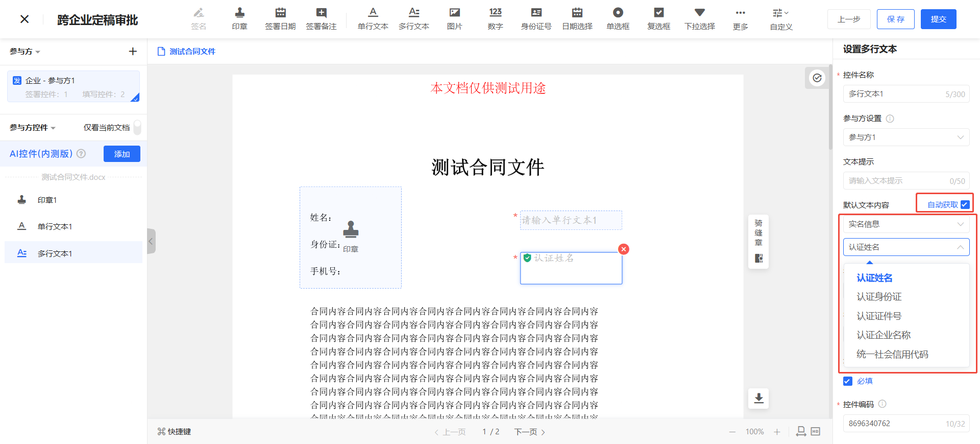Add a participant with the plus icon
Screen dimensions: 980x444
tap(133, 51)
